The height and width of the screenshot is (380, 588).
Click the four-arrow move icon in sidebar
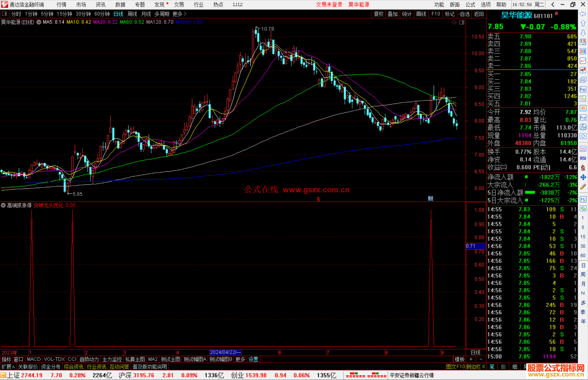pos(583,177)
